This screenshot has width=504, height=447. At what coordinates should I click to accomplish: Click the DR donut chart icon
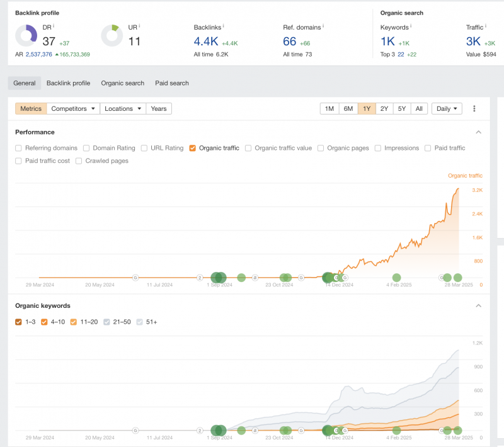[x=26, y=35]
